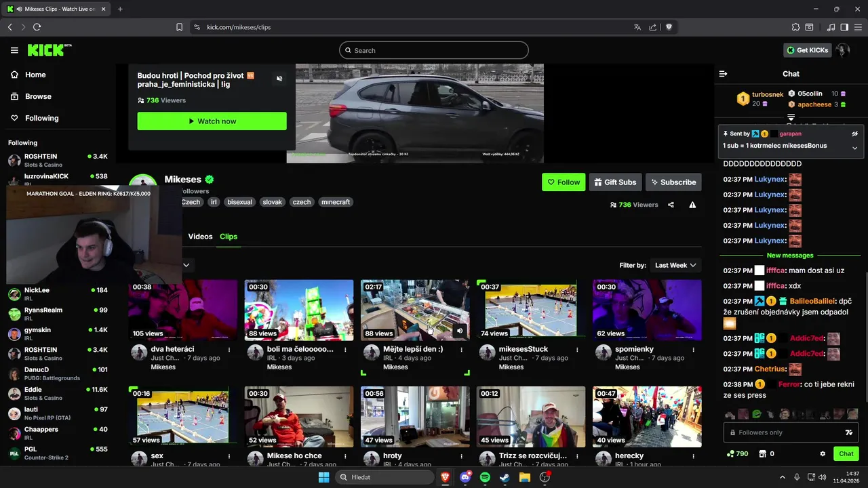
Task: Open Spotify from the taskbar
Action: (x=485, y=477)
